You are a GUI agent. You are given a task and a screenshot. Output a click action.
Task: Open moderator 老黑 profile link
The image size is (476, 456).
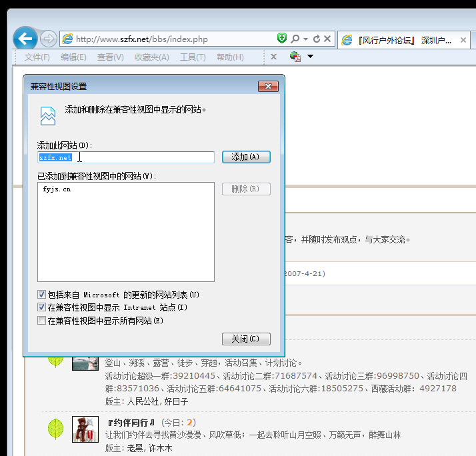[x=135, y=448]
